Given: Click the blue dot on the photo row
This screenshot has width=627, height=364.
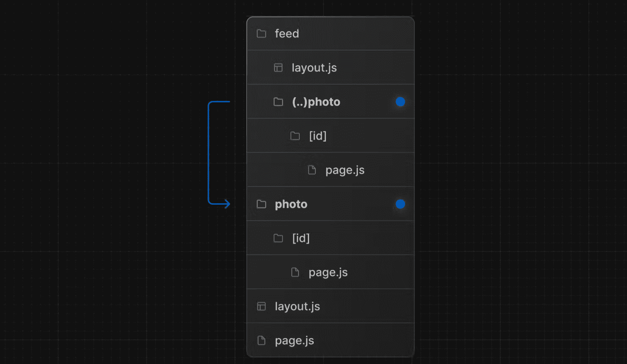Looking at the screenshot, I should [400, 204].
